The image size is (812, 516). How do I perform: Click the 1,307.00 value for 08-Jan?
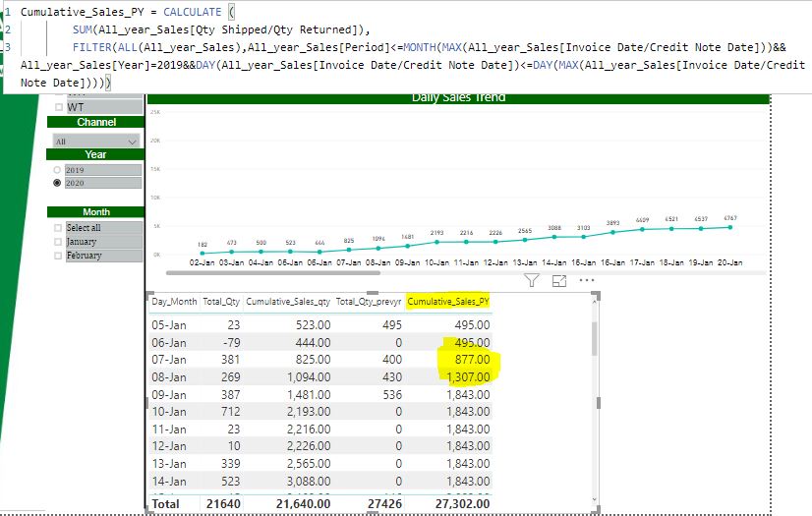coord(468,376)
